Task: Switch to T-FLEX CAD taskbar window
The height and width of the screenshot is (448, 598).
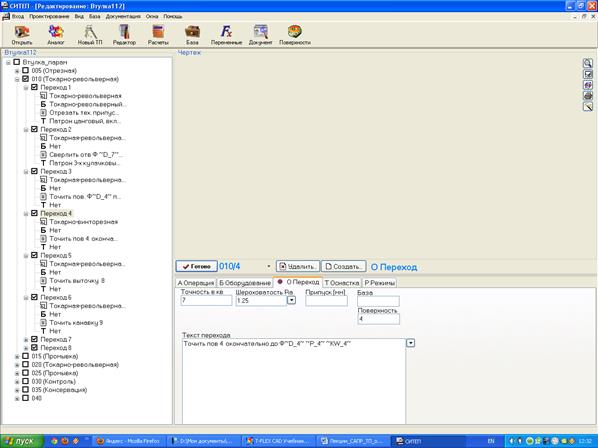Action: [279, 441]
